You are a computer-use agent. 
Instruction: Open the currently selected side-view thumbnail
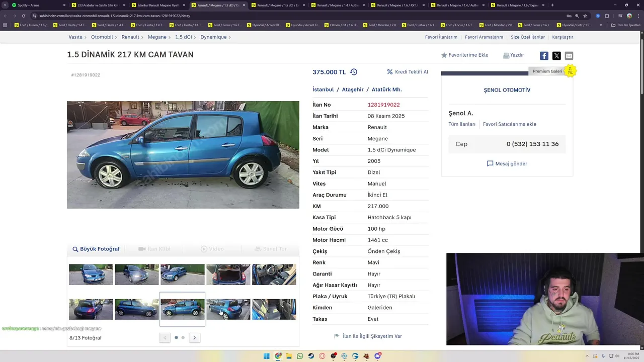(183, 309)
